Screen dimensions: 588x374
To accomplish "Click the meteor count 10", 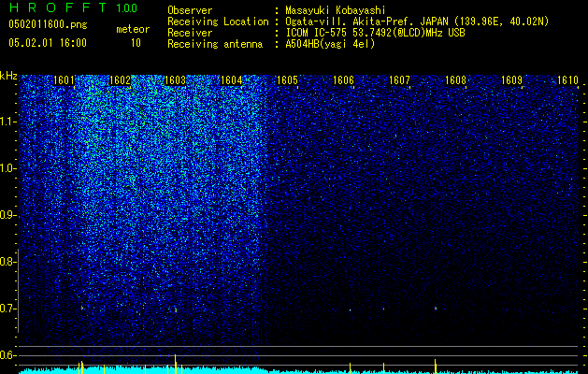I will (x=136, y=43).
